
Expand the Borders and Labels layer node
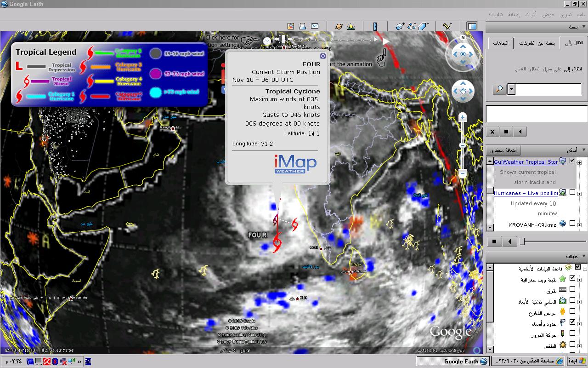coord(580,323)
